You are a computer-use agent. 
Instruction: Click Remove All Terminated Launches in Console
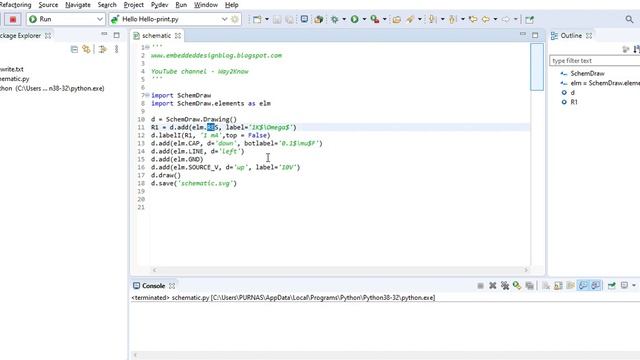click(x=505, y=285)
